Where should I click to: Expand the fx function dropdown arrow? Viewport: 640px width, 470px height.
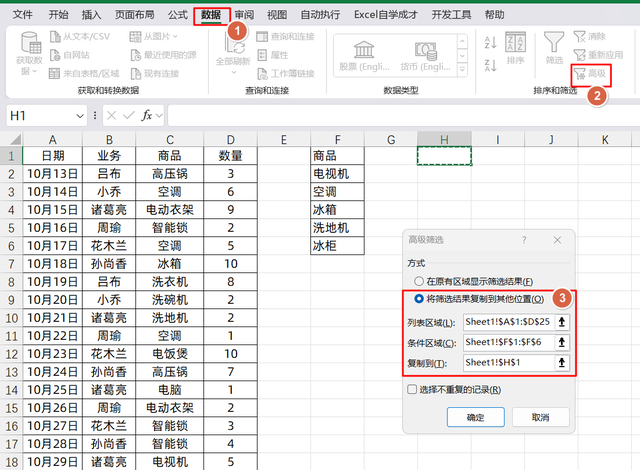159,116
